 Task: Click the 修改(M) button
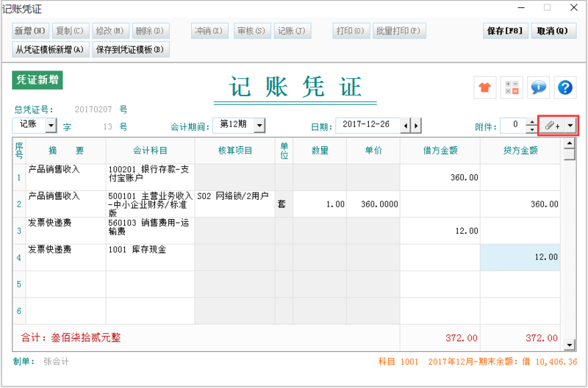(x=110, y=31)
